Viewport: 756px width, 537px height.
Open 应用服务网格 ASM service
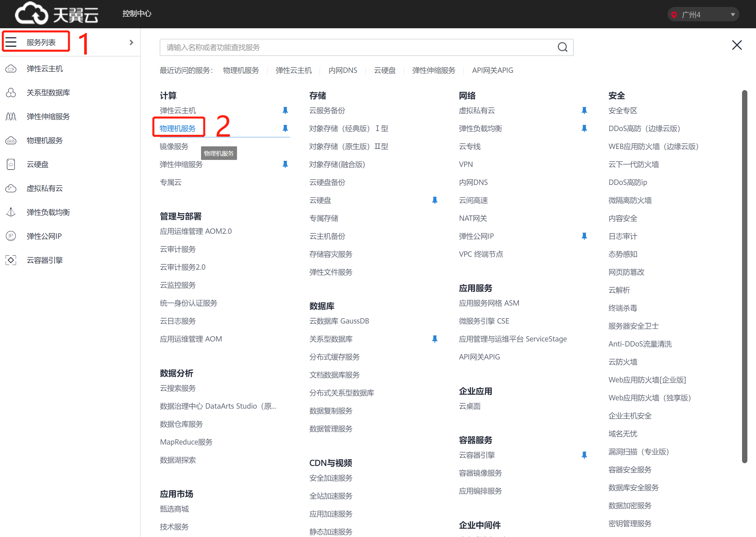489,303
